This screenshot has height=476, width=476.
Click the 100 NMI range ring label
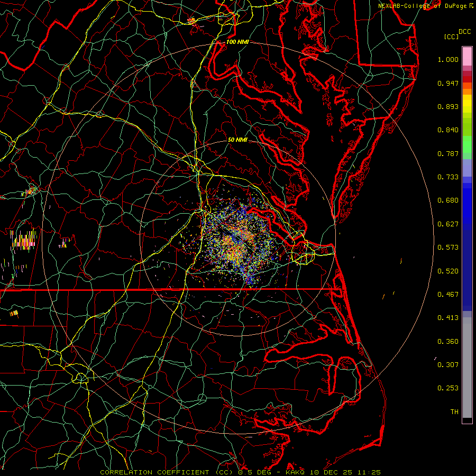(237, 42)
